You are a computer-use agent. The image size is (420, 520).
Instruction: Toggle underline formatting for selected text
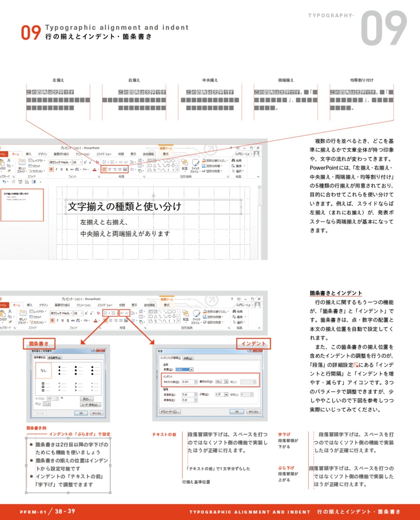[61, 169]
